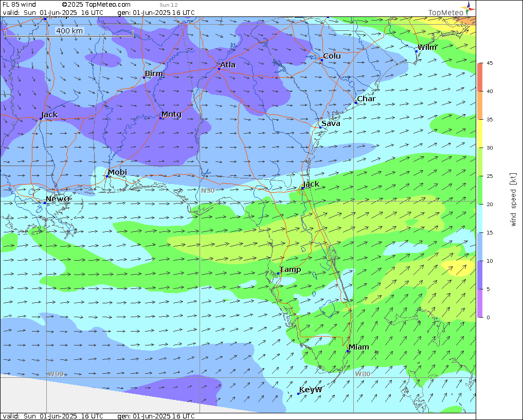Click the 5 value on the legend
Image resolution: width=523 pixels, height=420 pixels.
(488, 289)
